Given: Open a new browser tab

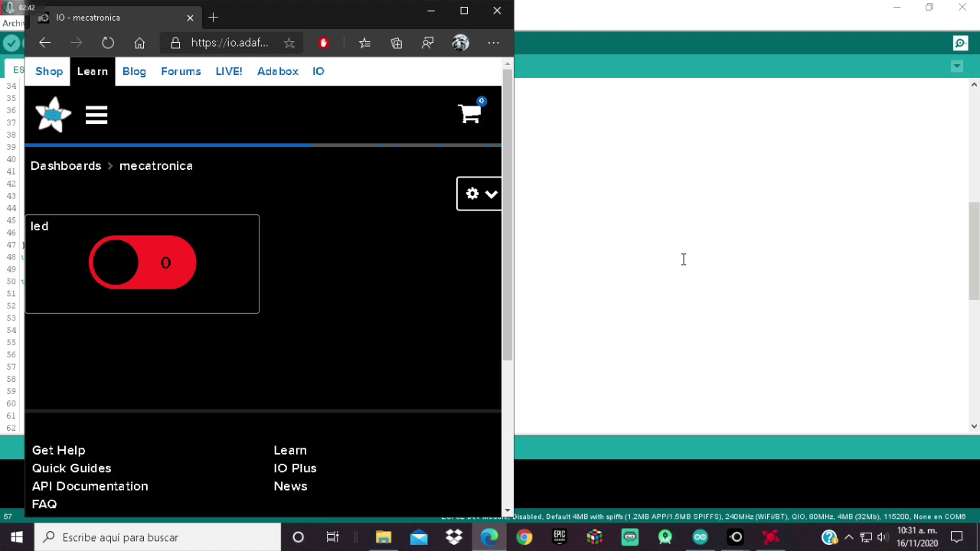Looking at the screenshot, I should pos(213,17).
